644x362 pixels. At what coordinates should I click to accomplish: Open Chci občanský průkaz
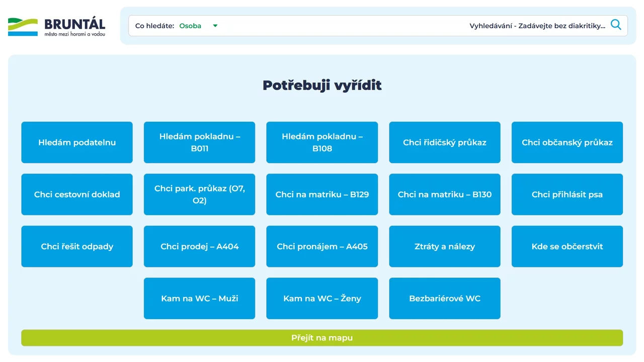[567, 142]
